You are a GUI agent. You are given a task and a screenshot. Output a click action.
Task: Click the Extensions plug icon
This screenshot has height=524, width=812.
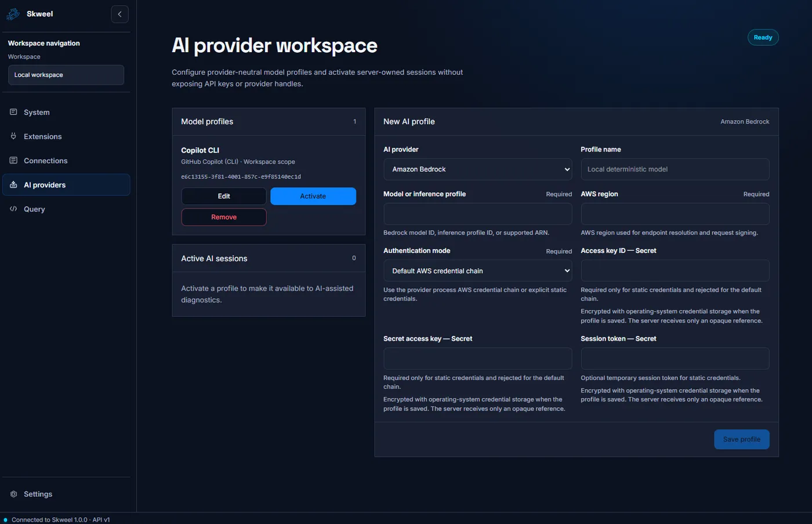point(13,136)
